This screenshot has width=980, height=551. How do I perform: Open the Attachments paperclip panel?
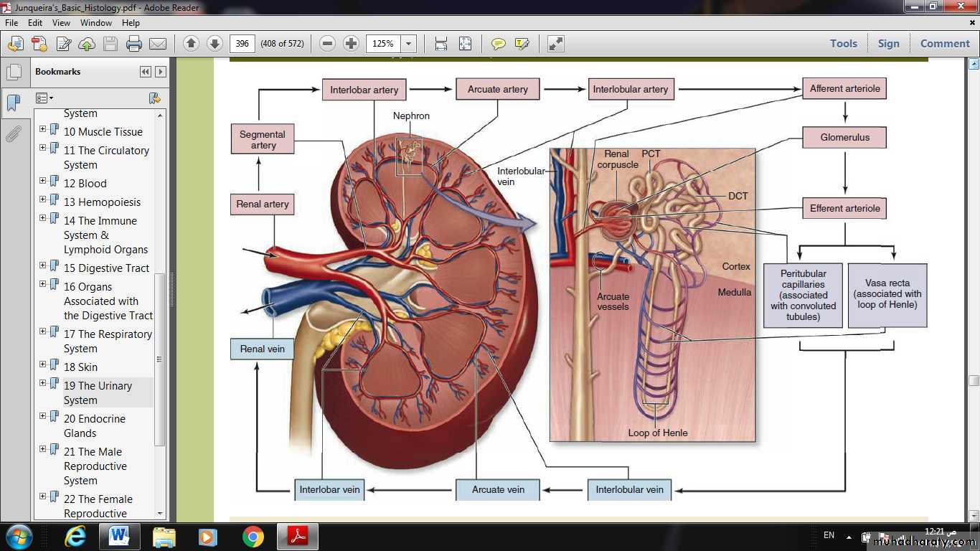[13, 134]
